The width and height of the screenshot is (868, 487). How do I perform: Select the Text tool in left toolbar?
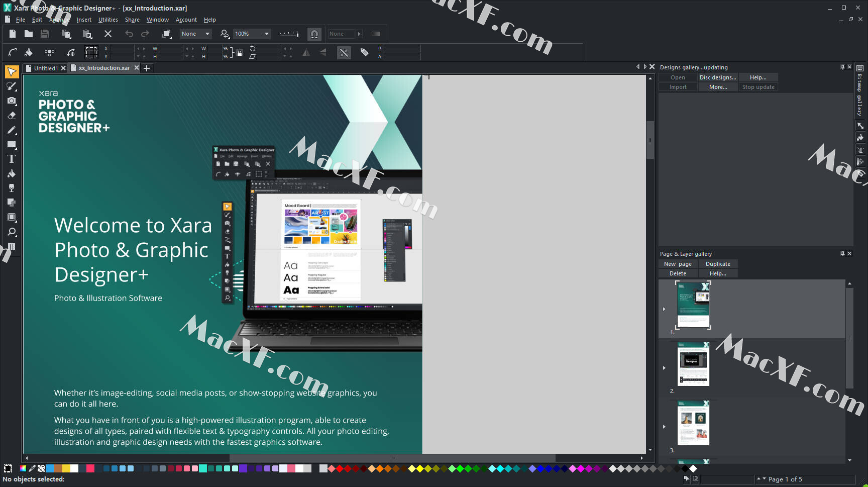12,159
